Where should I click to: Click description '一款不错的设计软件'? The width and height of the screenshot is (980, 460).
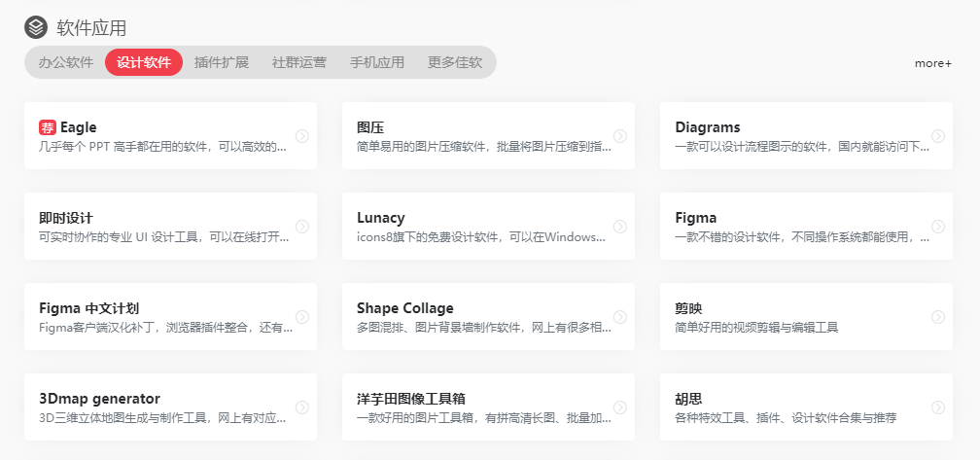coord(729,238)
